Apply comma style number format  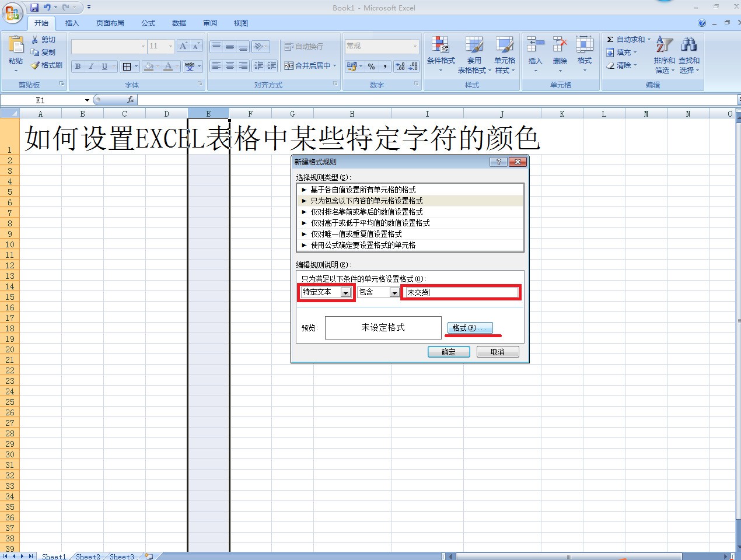385,66
